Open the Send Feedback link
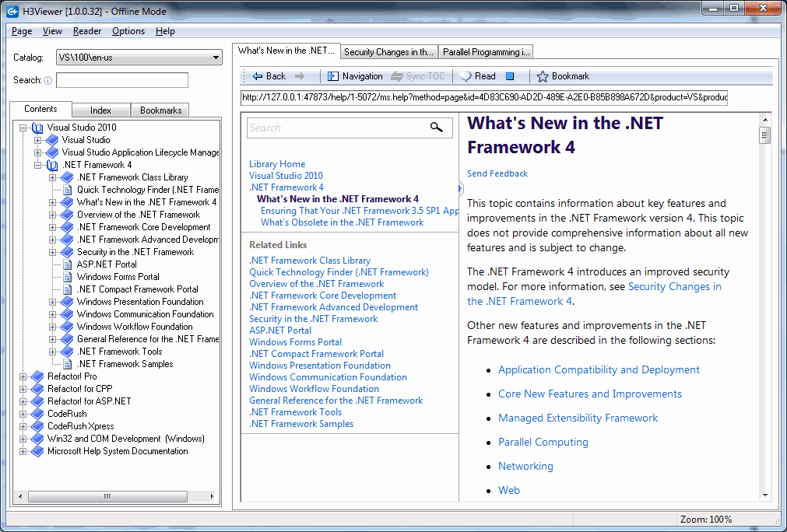Image resolution: width=787 pixels, height=532 pixels. 497,173
